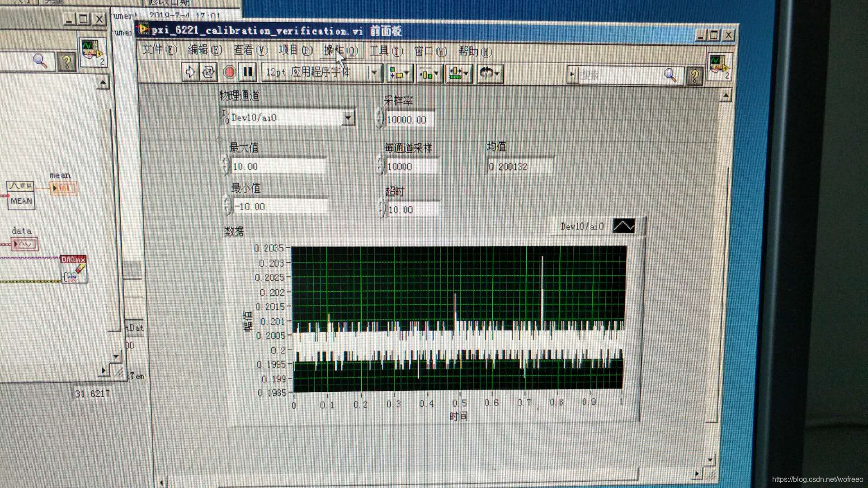This screenshot has height=488, width=868.
Task: Open the Align Objects tool
Action: point(399,73)
